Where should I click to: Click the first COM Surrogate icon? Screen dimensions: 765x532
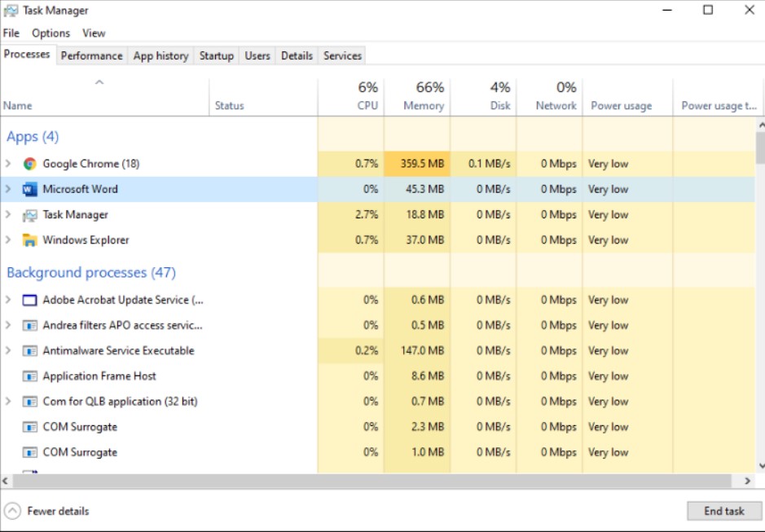[x=30, y=426]
